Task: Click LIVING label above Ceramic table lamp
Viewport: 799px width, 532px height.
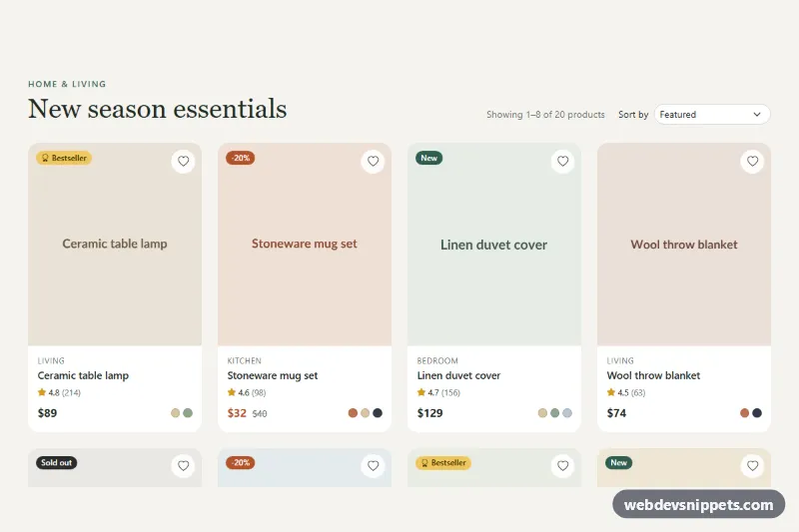Action: click(x=51, y=361)
